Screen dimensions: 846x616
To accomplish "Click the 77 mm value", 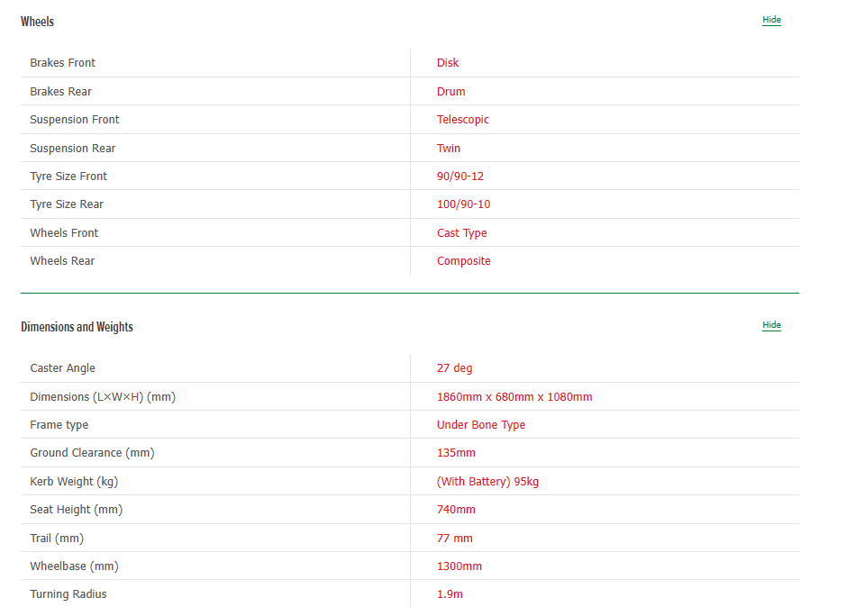I will 455,539.
